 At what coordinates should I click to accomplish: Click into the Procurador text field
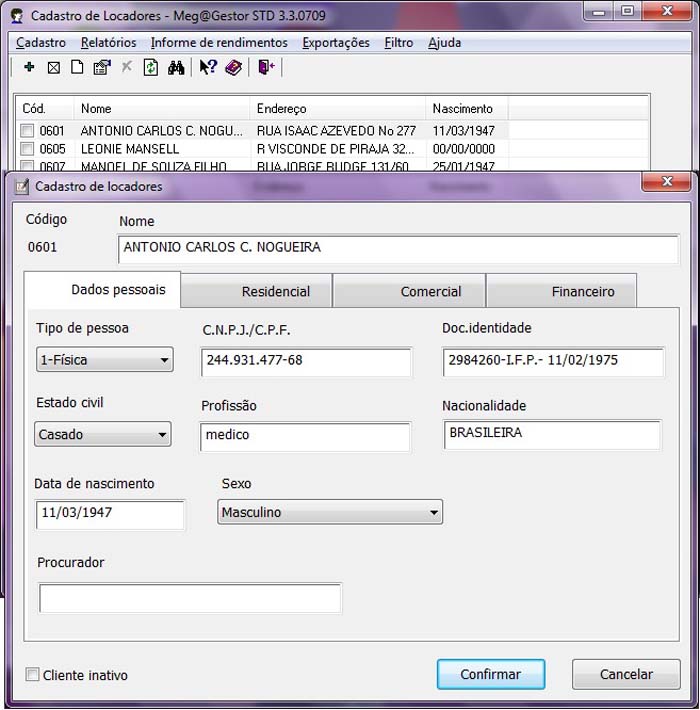tap(190, 598)
